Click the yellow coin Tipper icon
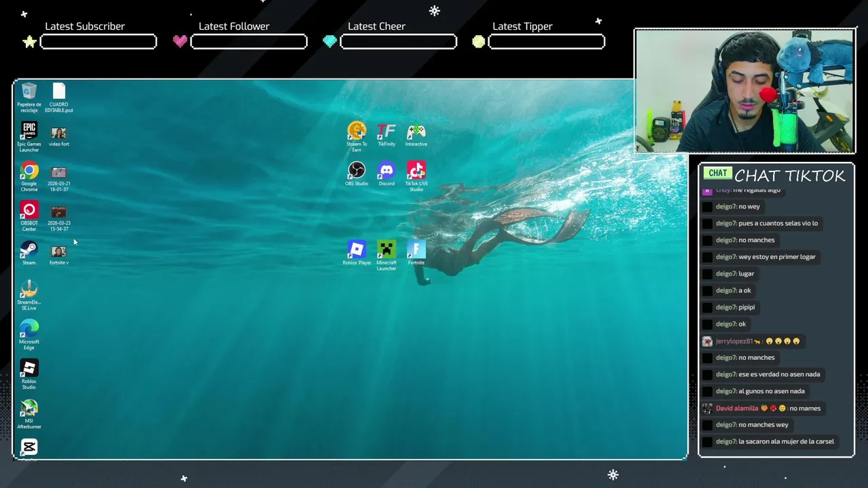This screenshot has height=488, width=868. [479, 42]
